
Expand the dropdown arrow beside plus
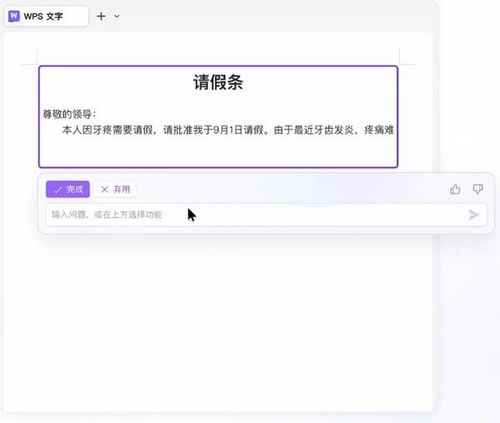coord(117,16)
